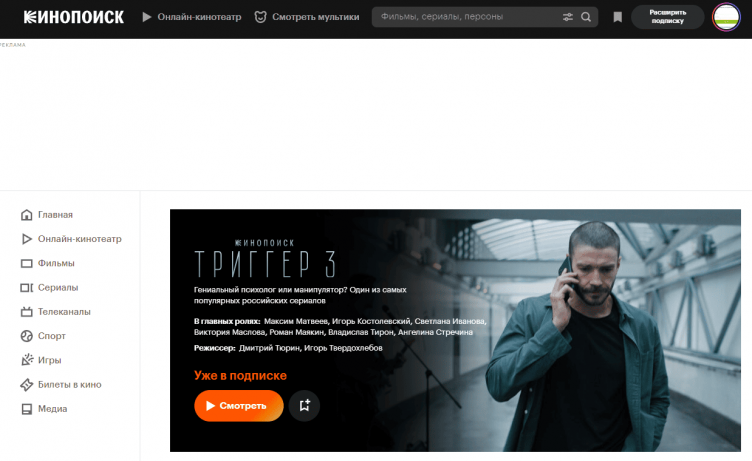This screenshot has height=461, width=752.
Task: Click the magnifying glass search icon
Action: (586, 17)
